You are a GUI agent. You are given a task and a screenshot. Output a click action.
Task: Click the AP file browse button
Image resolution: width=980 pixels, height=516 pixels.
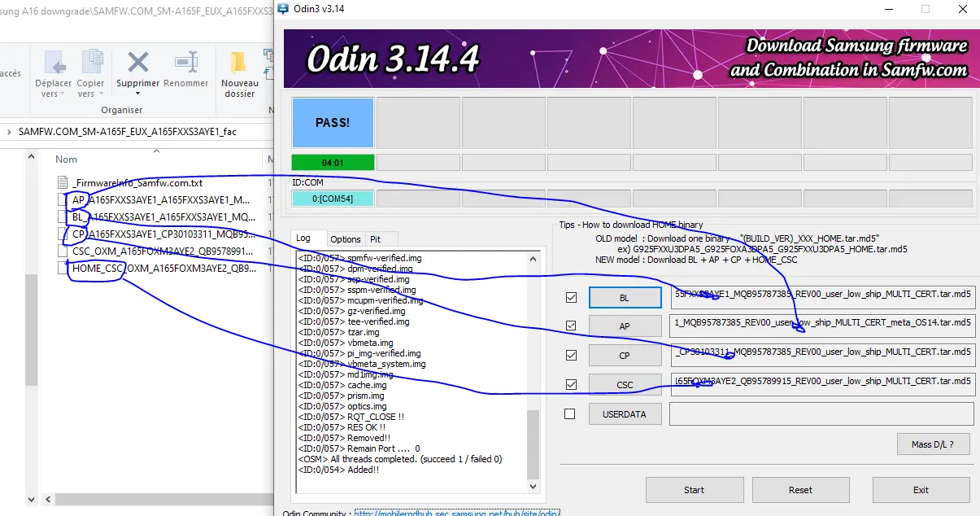(625, 326)
